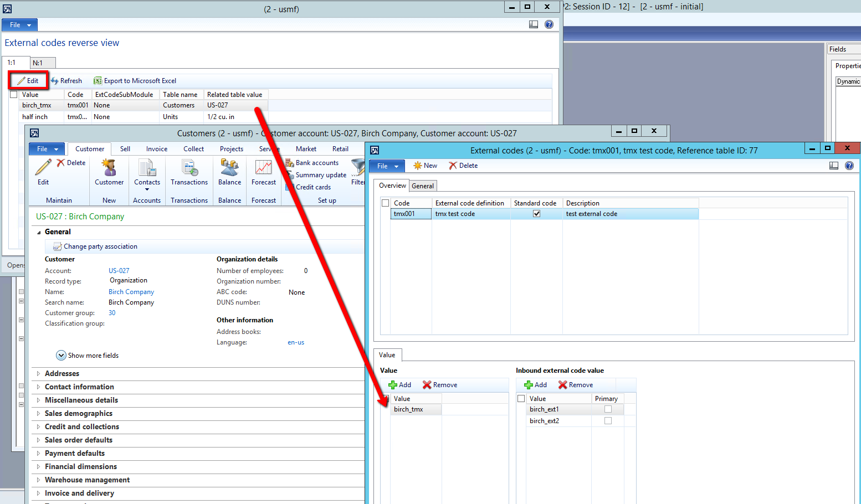861x504 pixels.
Task: Expand Payment defaults section
Action: click(38, 454)
